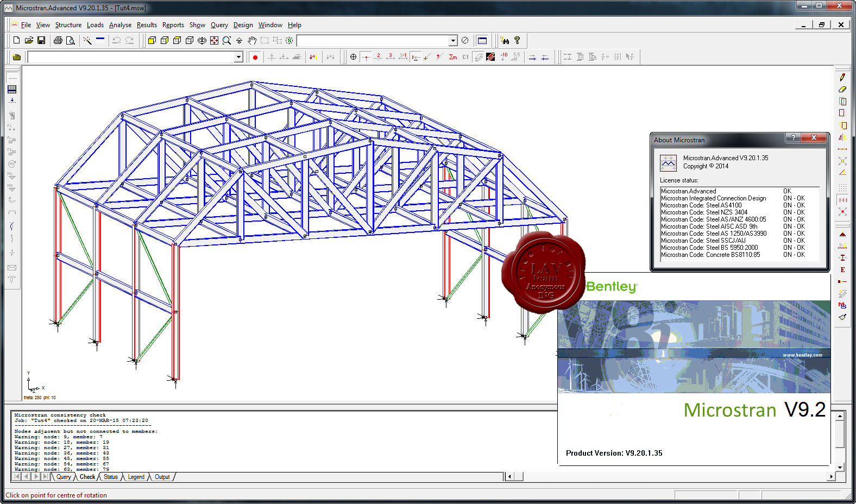The width and height of the screenshot is (856, 504).
Task: Switch to the Query output tab
Action: [64, 477]
